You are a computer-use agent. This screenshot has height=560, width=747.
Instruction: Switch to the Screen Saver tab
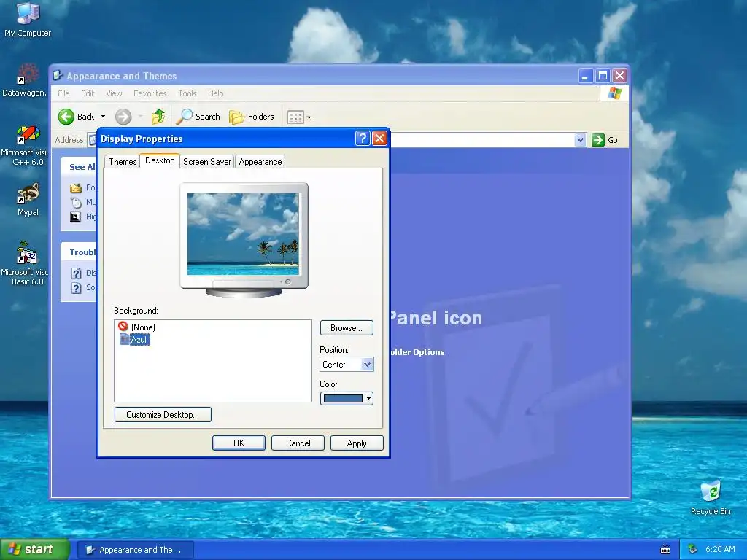(x=206, y=162)
